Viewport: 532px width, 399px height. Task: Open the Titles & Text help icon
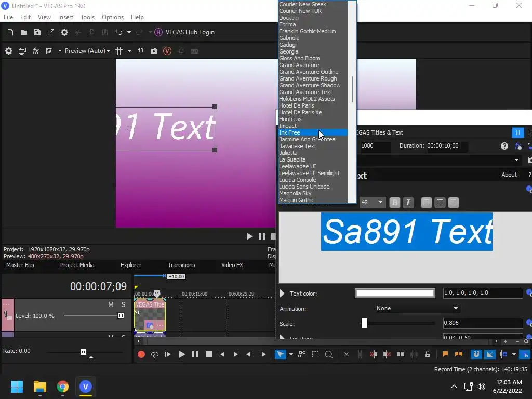[504, 146]
